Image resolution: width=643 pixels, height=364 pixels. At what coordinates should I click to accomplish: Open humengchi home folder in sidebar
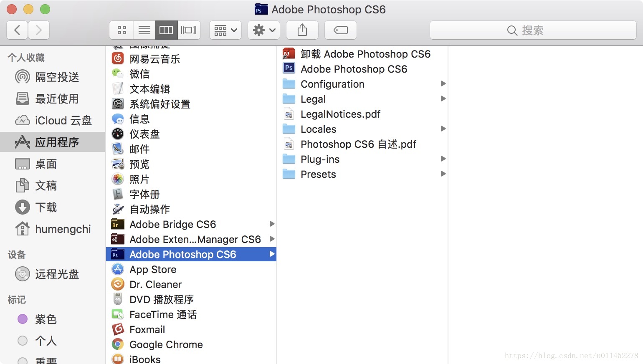tap(53, 229)
